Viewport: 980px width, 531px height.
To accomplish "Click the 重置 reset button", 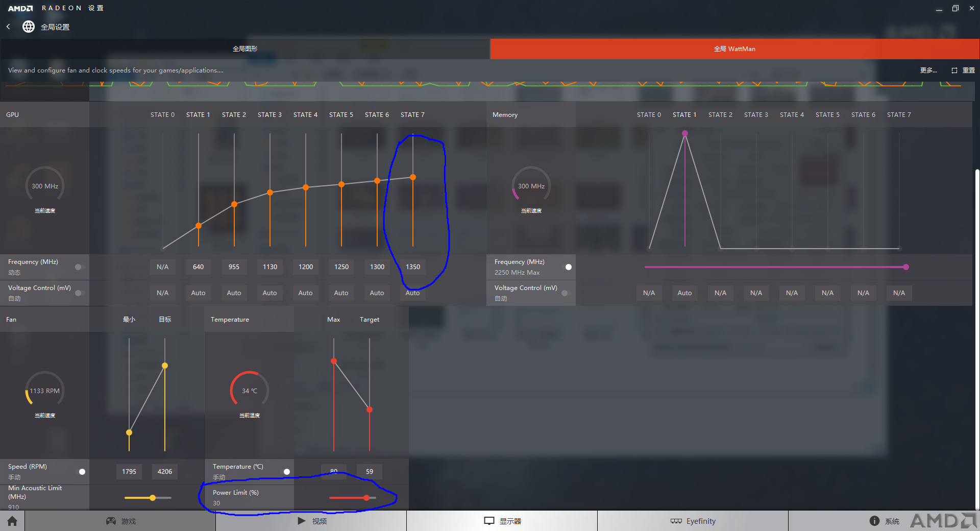I will pyautogui.click(x=964, y=70).
